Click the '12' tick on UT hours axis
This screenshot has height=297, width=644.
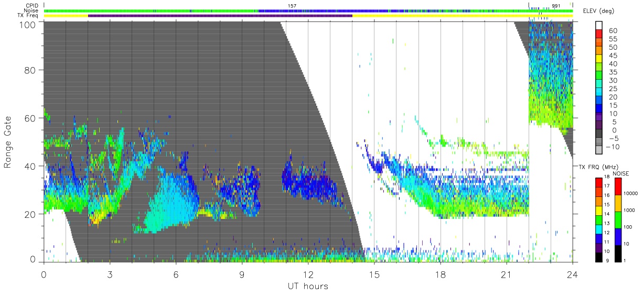[308, 274]
